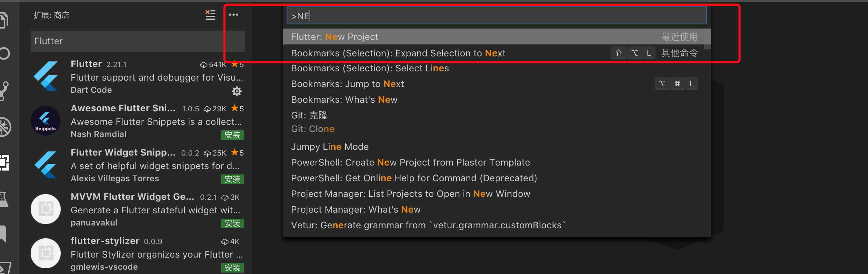Open the Flutter extension's manage gear menu

coord(237,92)
